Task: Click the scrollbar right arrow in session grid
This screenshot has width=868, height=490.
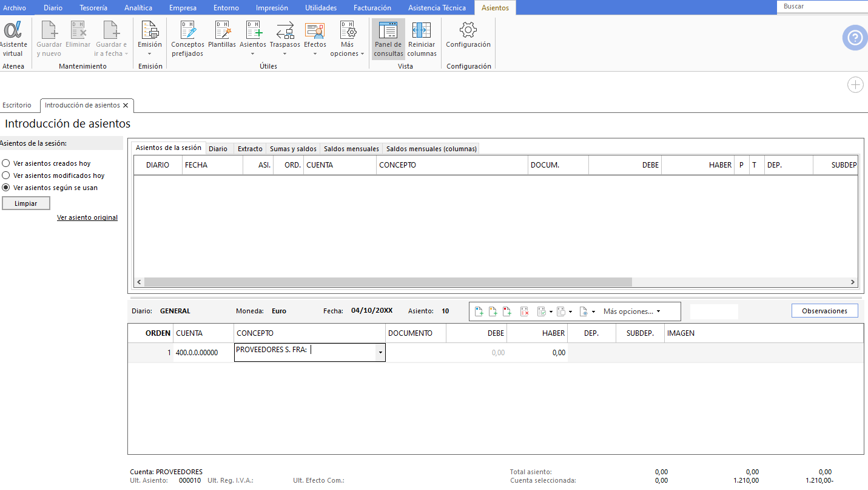Action: point(852,282)
